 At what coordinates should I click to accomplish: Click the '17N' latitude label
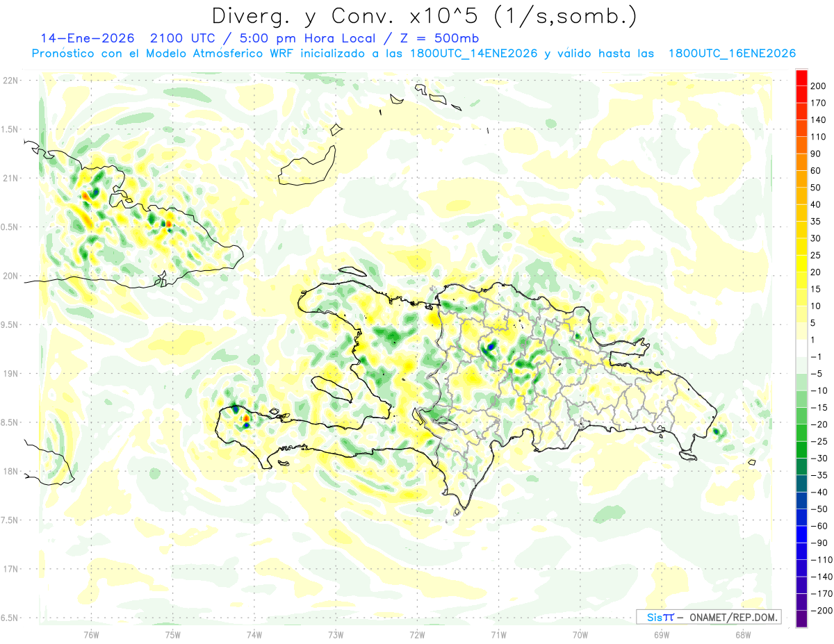(10, 569)
